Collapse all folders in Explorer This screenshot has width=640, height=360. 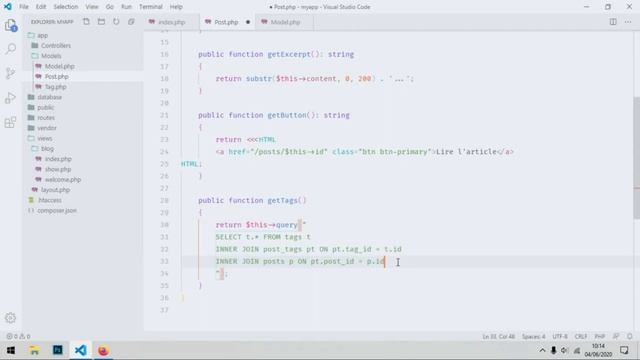pos(131,22)
